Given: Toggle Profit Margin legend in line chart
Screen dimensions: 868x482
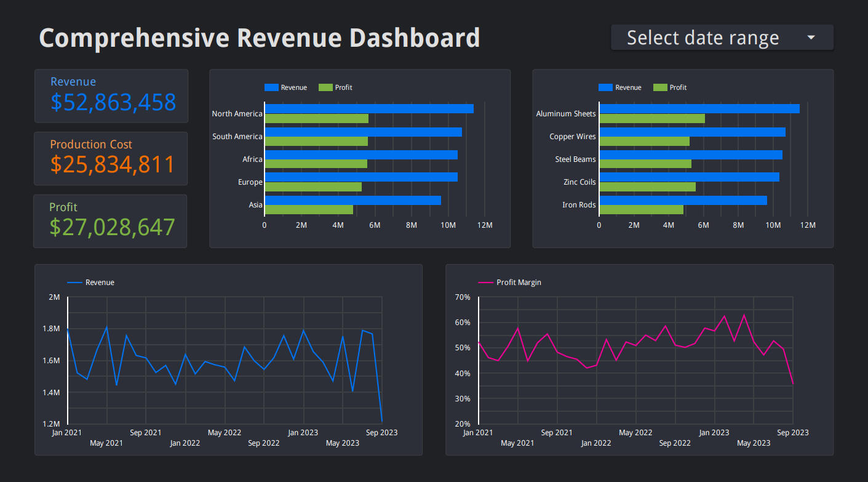Looking at the screenshot, I should click(x=509, y=283).
